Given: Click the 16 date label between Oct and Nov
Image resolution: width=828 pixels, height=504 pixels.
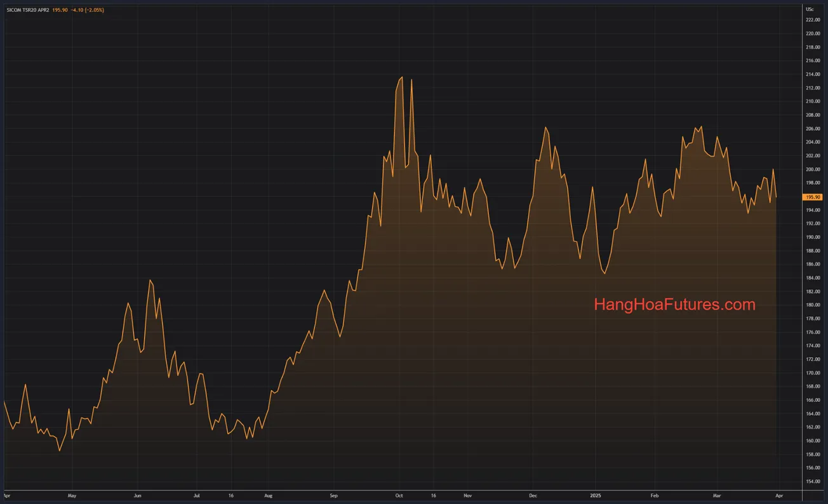Looking at the screenshot, I should (x=434, y=496).
